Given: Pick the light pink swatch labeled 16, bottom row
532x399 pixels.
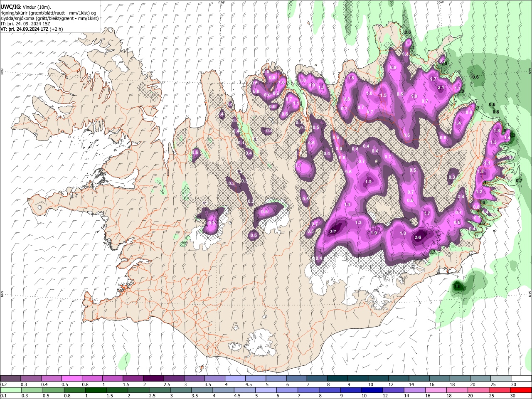Looking at the screenshot, I should click(x=436, y=390).
